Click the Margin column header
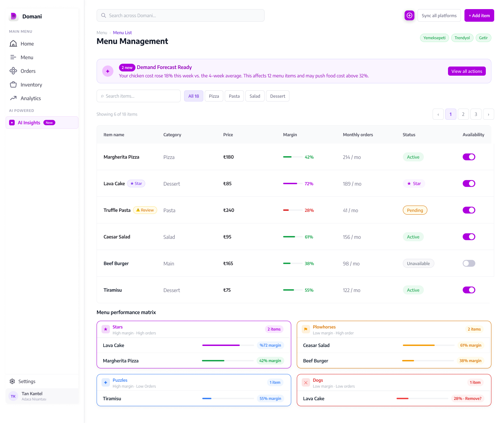This screenshot has height=423, width=504. click(290, 134)
